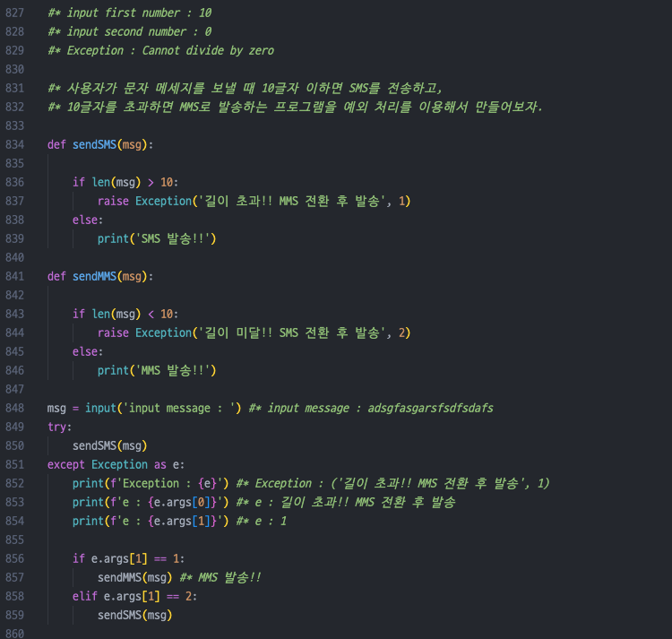Click sendSMS(msg) call on line 850

(109, 445)
